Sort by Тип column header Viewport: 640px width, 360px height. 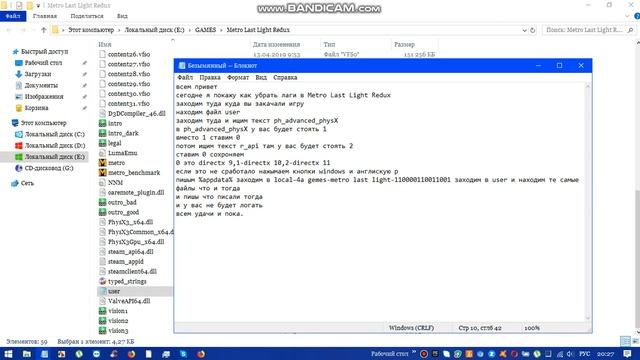coord(329,44)
